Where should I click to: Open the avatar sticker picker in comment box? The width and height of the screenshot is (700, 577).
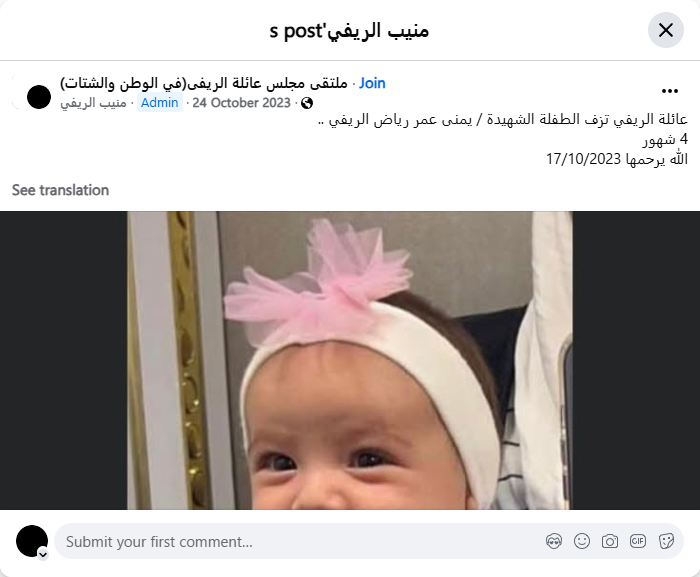tap(554, 541)
